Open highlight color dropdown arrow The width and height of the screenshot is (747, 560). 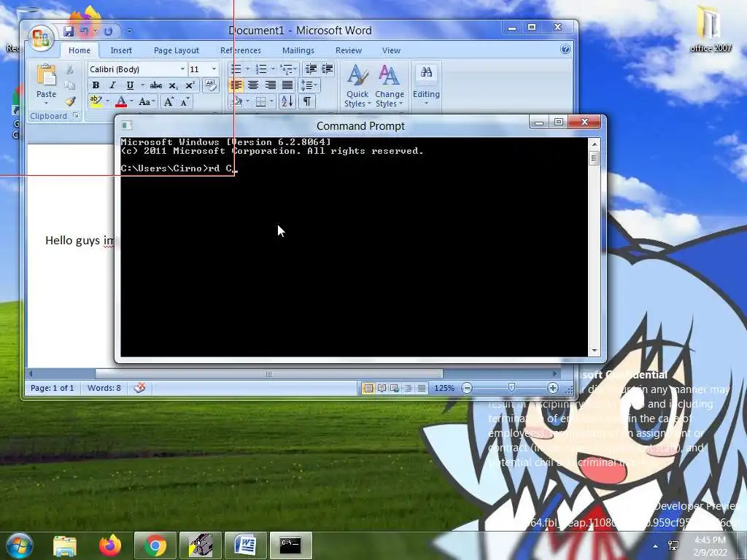point(108,101)
